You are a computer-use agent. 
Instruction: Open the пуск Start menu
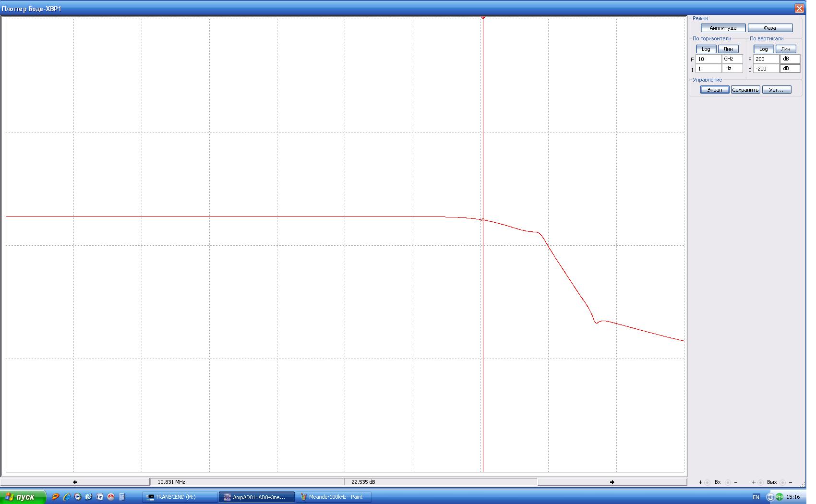pyautogui.click(x=23, y=497)
